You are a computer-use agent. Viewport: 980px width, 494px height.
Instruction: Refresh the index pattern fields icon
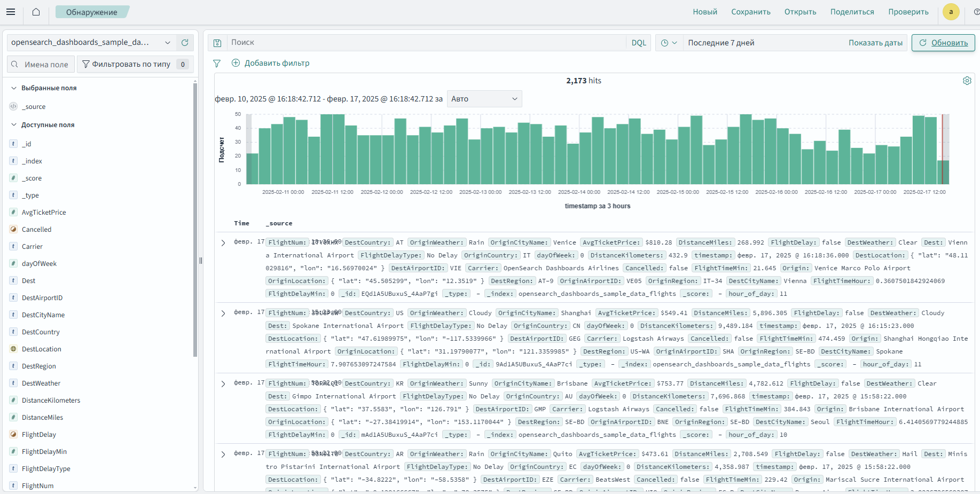point(185,43)
